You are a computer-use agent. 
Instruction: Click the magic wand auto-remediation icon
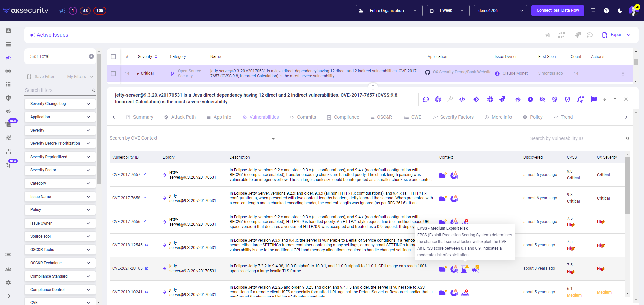(450, 99)
